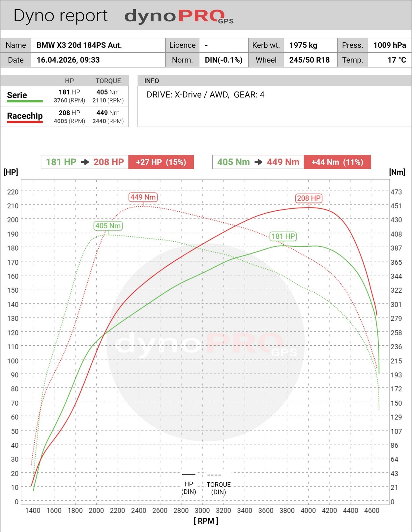Select the 'Dyno report' title text
The width and height of the screenshot is (412, 532).
tap(60, 16)
